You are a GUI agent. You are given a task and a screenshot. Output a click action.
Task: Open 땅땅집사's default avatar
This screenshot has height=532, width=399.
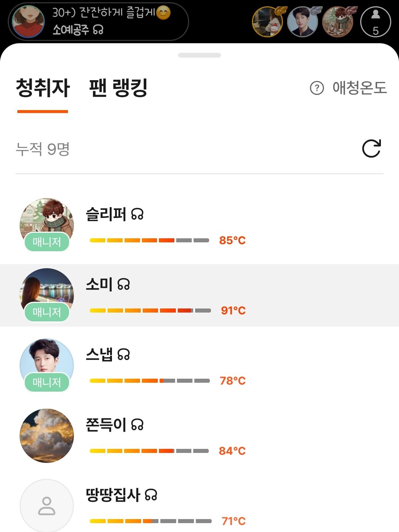click(x=47, y=506)
